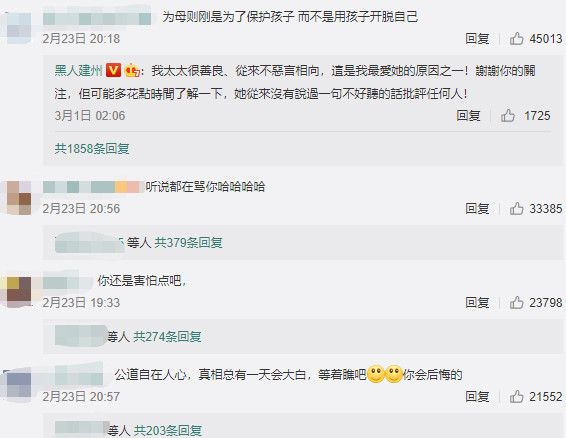Like the comment with 45013 likes
This screenshot has height=438, width=566.
coord(517,38)
